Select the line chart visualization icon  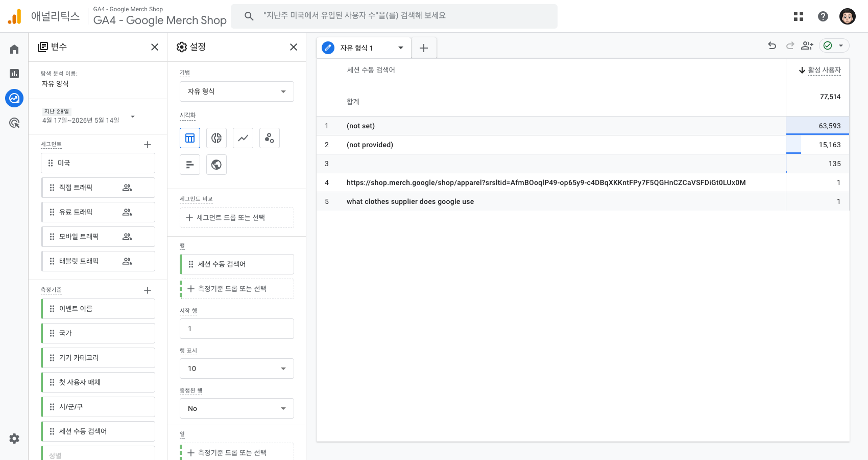pos(243,138)
